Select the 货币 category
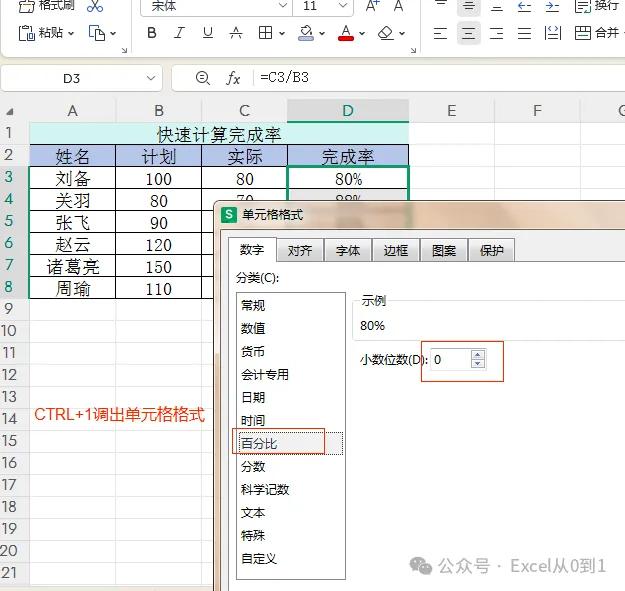The height and width of the screenshot is (591, 625). pos(291,351)
